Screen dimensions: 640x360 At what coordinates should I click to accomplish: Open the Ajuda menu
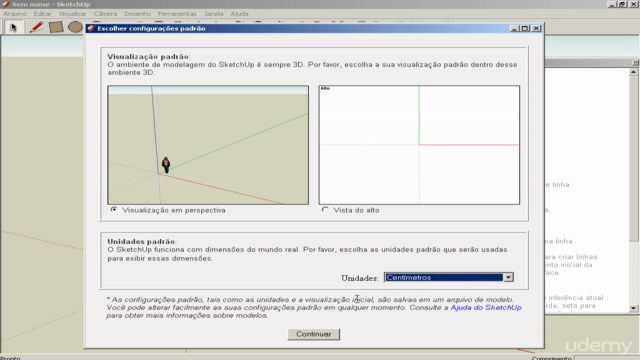point(239,13)
